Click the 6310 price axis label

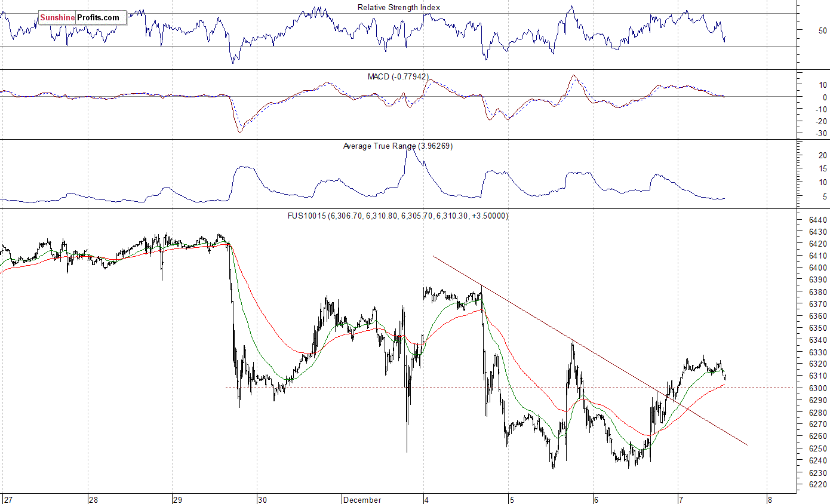click(x=818, y=376)
